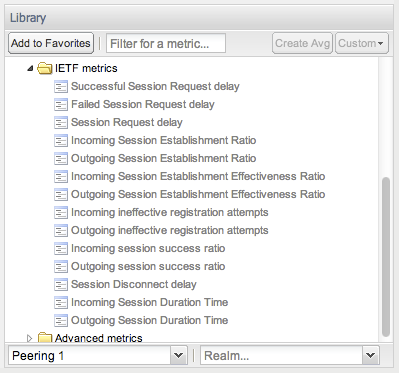Click the Session Disconnect delay metric icon
399x373 pixels.
coord(61,285)
